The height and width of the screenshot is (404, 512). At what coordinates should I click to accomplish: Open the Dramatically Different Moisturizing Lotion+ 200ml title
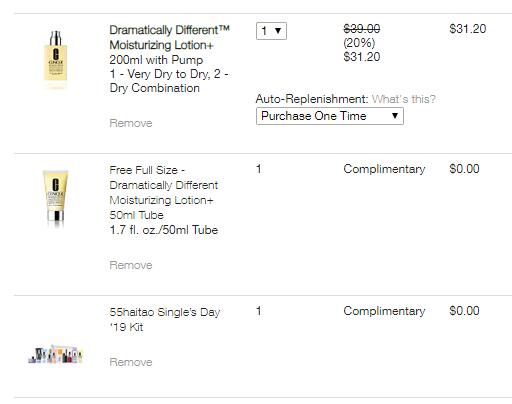(169, 45)
